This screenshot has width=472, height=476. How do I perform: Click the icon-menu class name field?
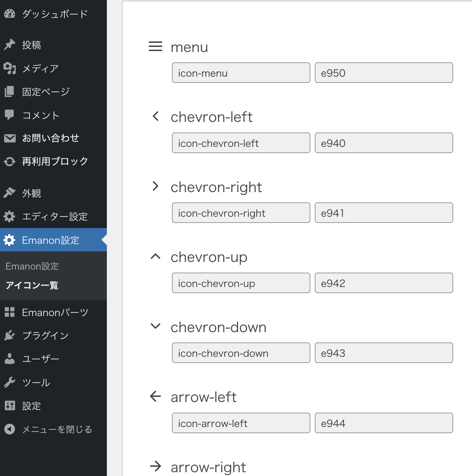tap(241, 73)
